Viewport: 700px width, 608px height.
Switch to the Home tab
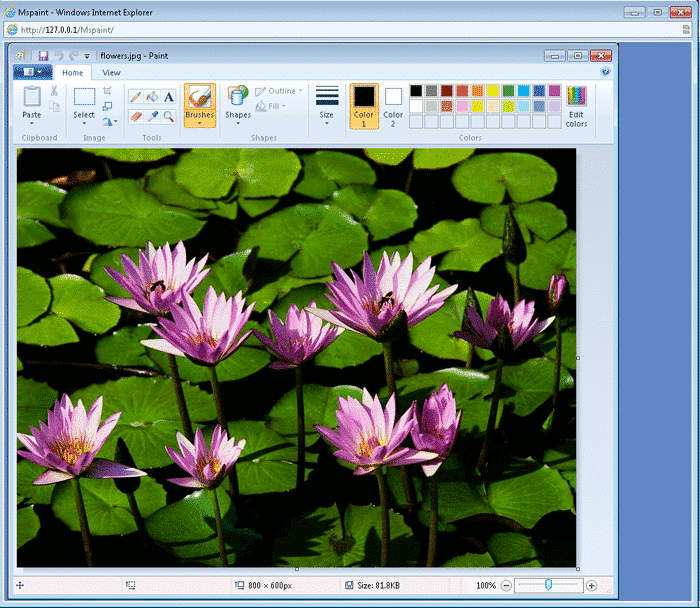pos(72,73)
